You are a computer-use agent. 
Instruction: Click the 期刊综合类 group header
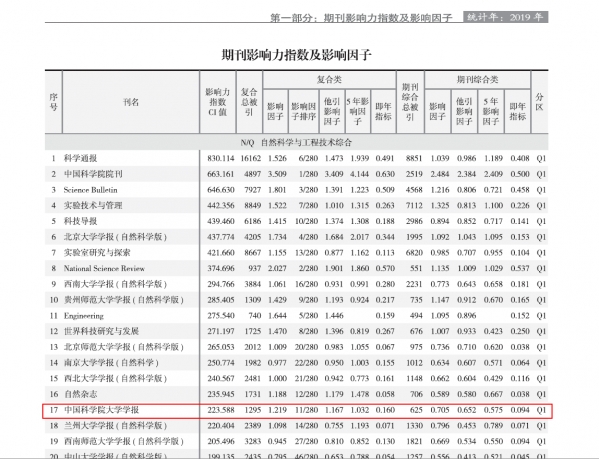coord(478,79)
